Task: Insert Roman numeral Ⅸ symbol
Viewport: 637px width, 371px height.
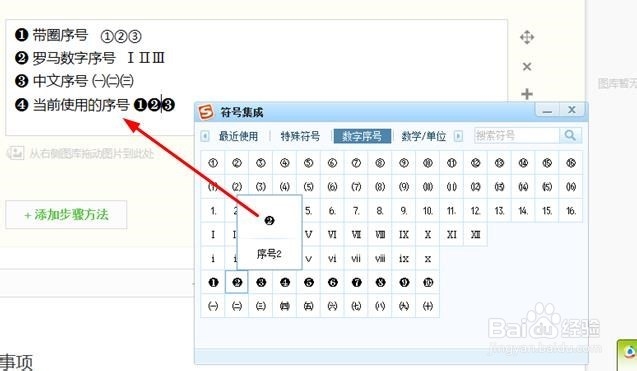Action: pos(404,234)
